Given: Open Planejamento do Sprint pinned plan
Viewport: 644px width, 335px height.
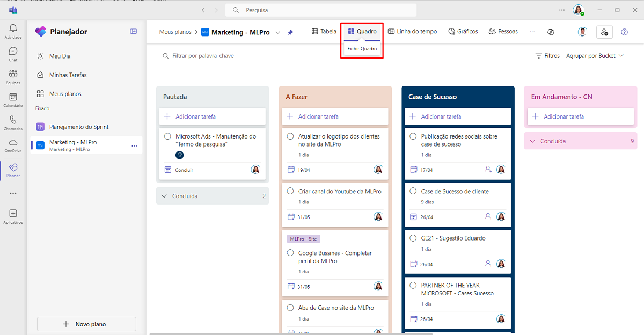Looking at the screenshot, I should 86,127.
